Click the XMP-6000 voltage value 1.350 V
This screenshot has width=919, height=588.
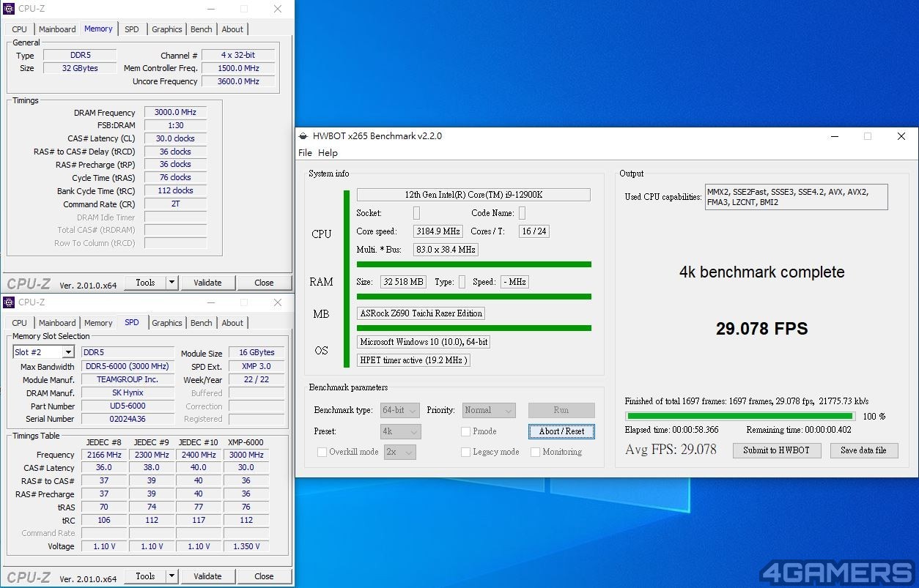click(246, 546)
